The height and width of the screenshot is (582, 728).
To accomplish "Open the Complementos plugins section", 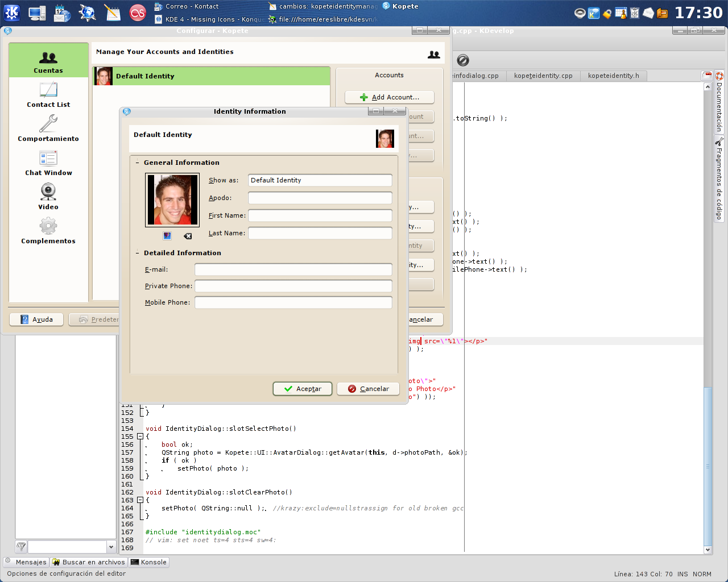I will point(48,231).
